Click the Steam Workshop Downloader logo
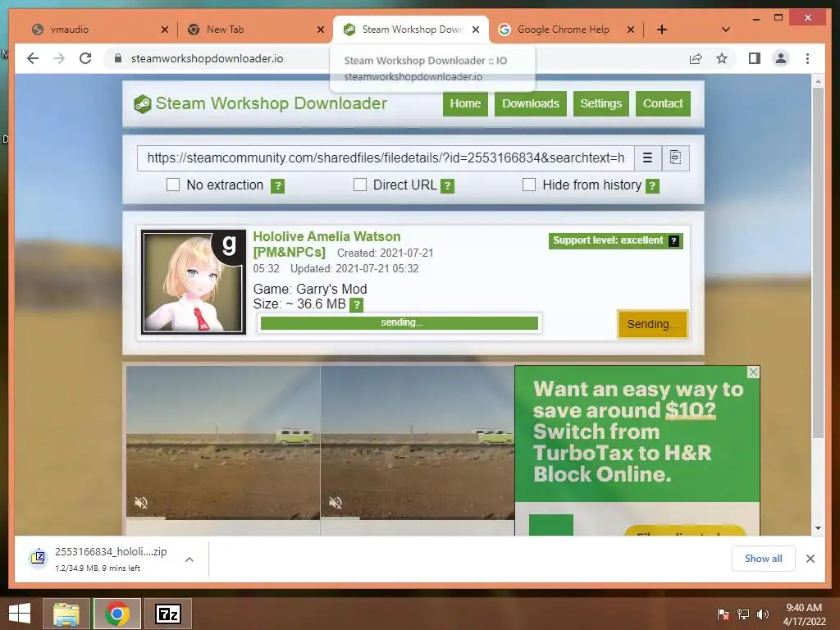840x630 pixels. 260,103
